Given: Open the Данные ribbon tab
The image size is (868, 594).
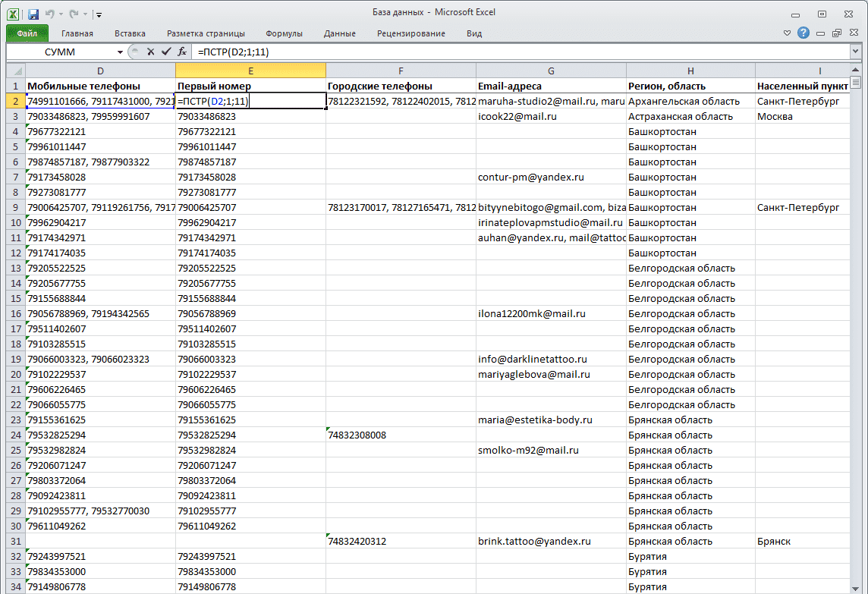Looking at the screenshot, I should [x=339, y=33].
